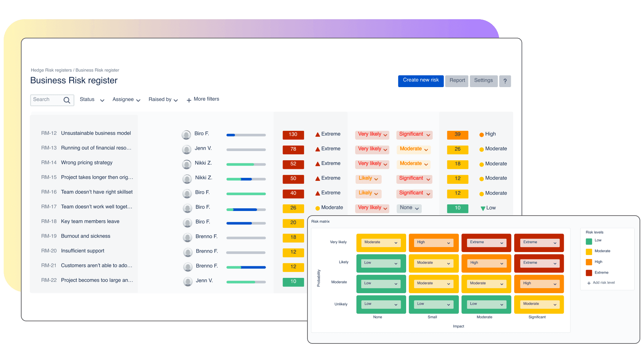The height and width of the screenshot is (363, 644).
Task: Click Add risk level link
Action: 604,283
